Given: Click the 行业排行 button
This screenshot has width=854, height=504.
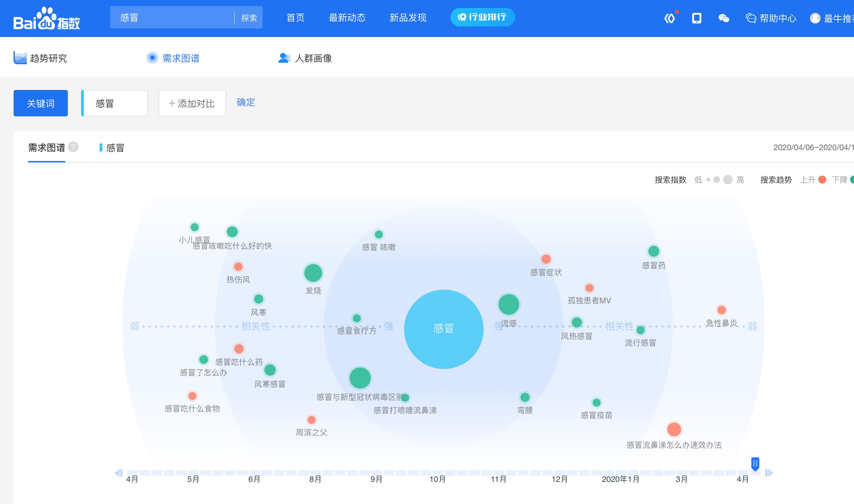Looking at the screenshot, I should (x=482, y=17).
